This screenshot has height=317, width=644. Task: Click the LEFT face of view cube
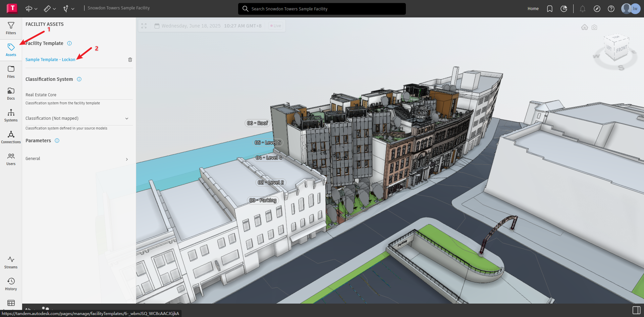point(609,48)
